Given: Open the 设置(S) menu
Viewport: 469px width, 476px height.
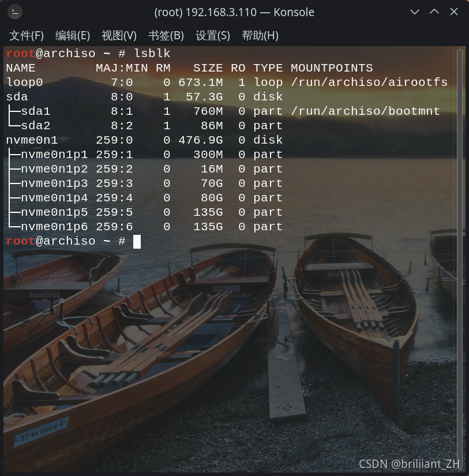Looking at the screenshot, I should click(213, 36).
